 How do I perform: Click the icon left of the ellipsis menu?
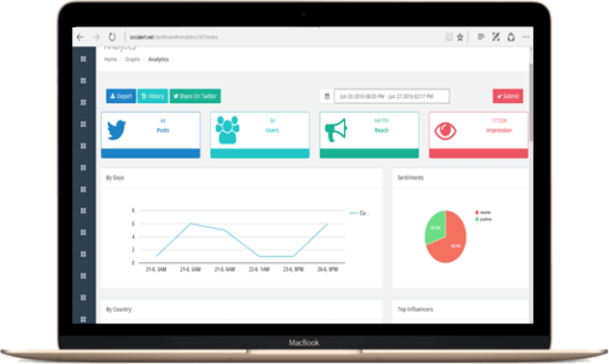pos(511,37)
